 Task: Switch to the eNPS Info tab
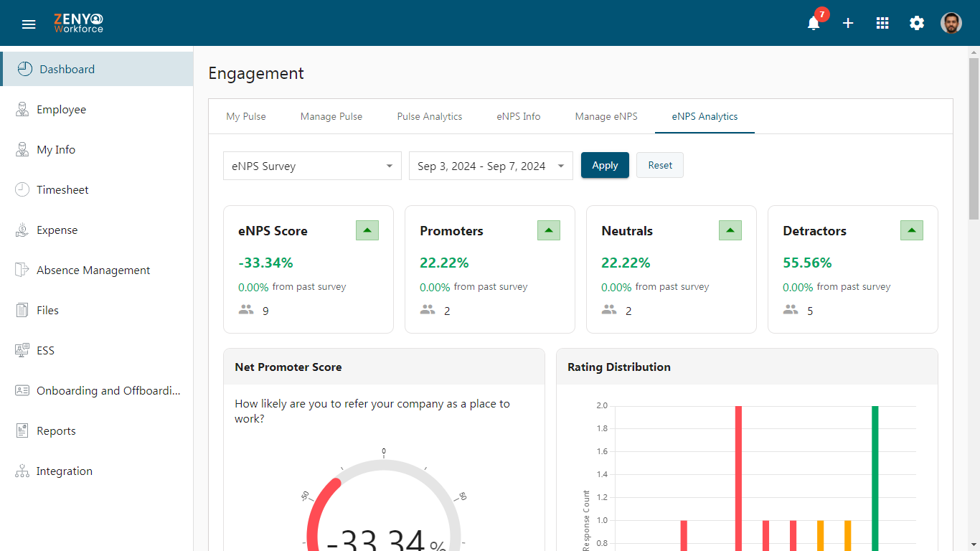click(519, 116)
